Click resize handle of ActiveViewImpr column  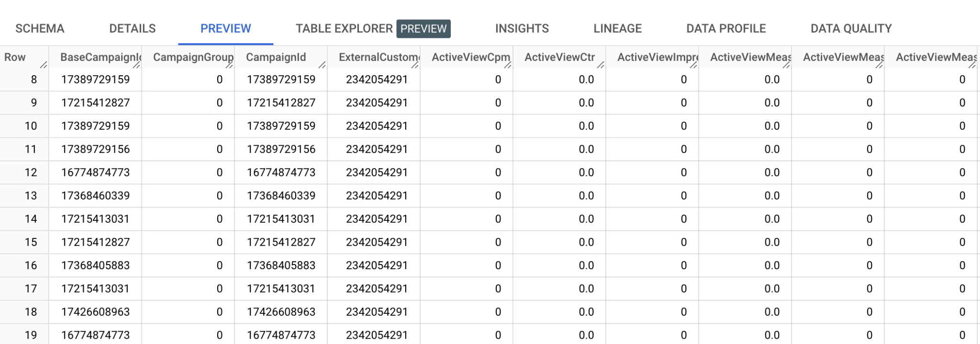(x=693, y=65)
